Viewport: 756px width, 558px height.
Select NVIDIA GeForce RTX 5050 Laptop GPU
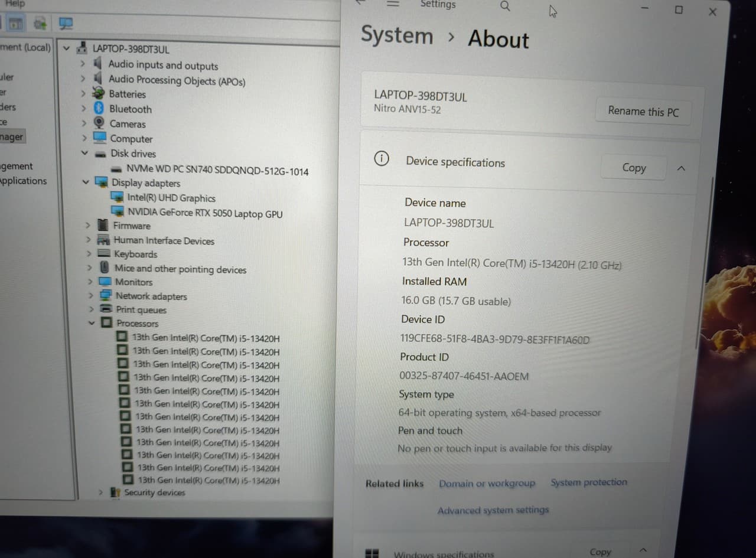[x=205, y=213]
